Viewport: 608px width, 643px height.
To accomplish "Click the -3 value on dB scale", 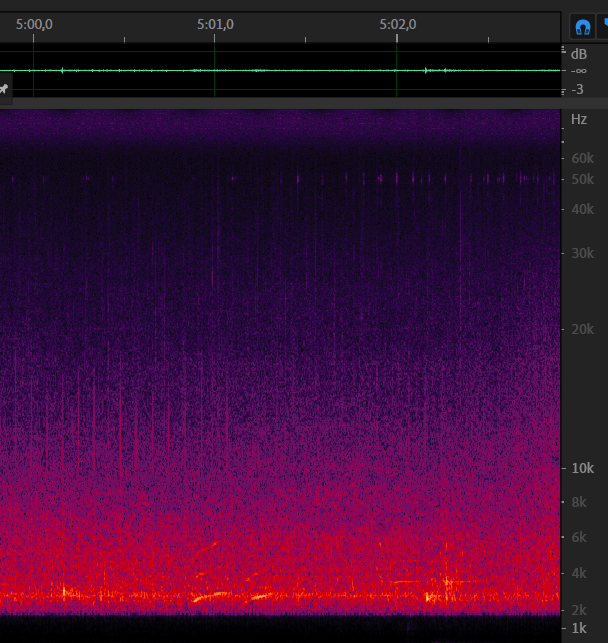I will [x=578, y=89].
